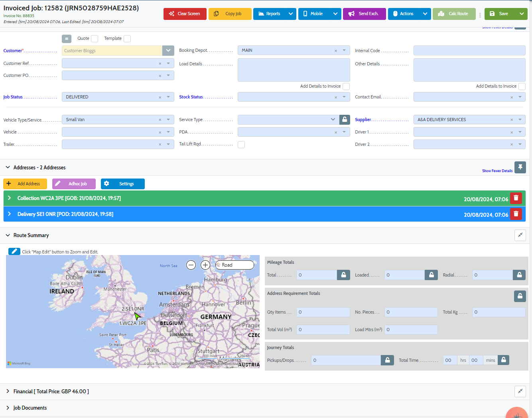Screen dimensions: 532x418
Task: Open the Reports menu button
Action: 270,14
